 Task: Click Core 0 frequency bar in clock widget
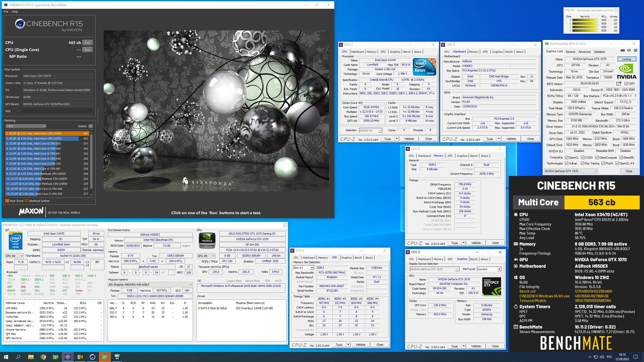point(585,20)
